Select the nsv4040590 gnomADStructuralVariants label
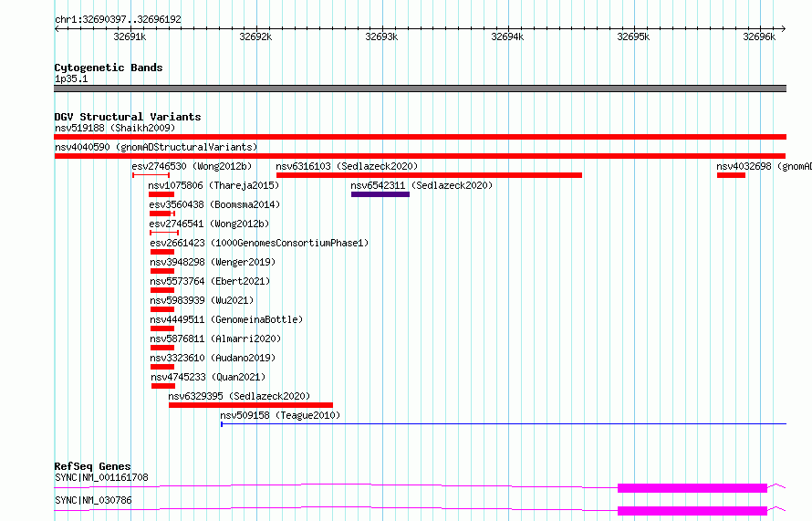Screen dimensions: 812x521 pyautogui.click(x=156, y=147)
